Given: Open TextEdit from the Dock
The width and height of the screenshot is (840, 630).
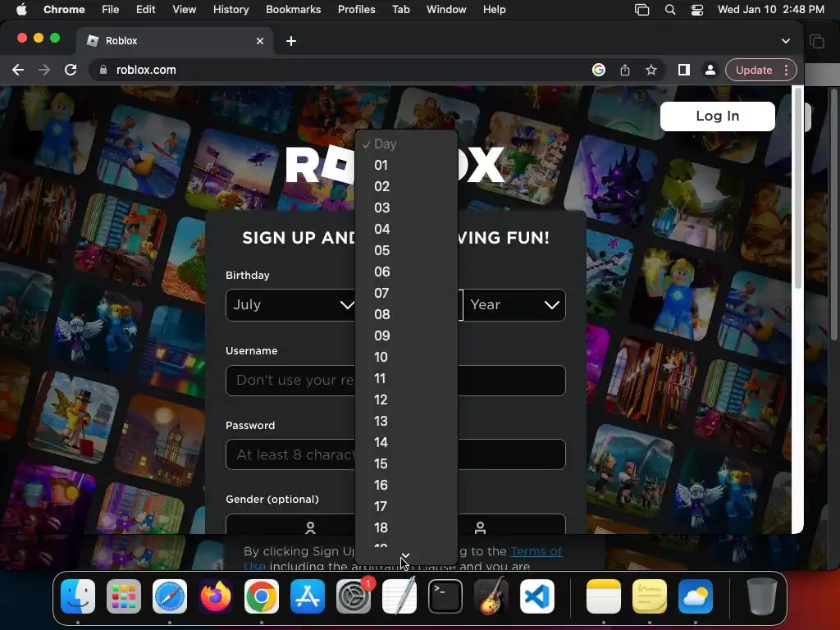Looking at the screenshot, I should pos(399,596).
